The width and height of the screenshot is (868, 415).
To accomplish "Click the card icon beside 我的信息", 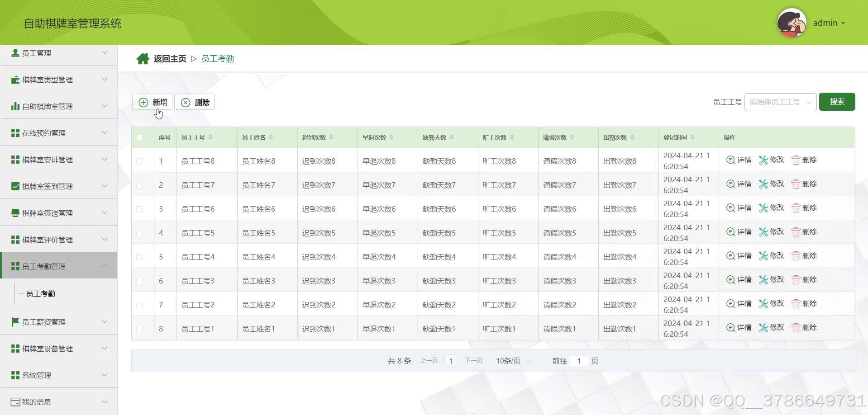I will (15, 402).
